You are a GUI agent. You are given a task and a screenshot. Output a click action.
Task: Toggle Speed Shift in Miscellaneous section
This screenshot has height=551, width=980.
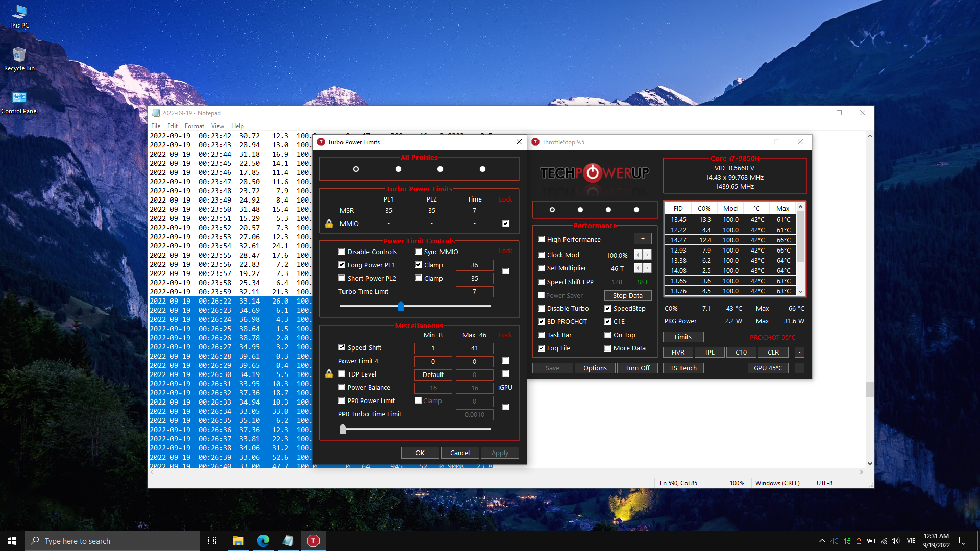coord(342,347)
